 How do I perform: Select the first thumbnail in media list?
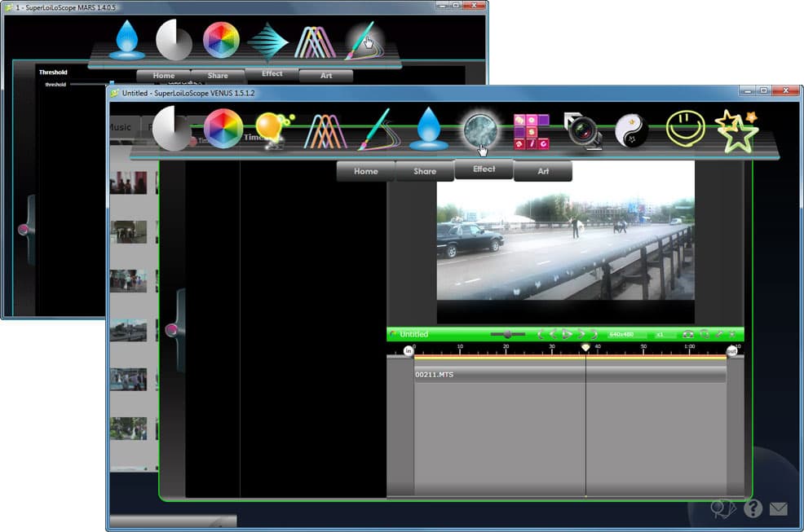(x=128, y=183)
